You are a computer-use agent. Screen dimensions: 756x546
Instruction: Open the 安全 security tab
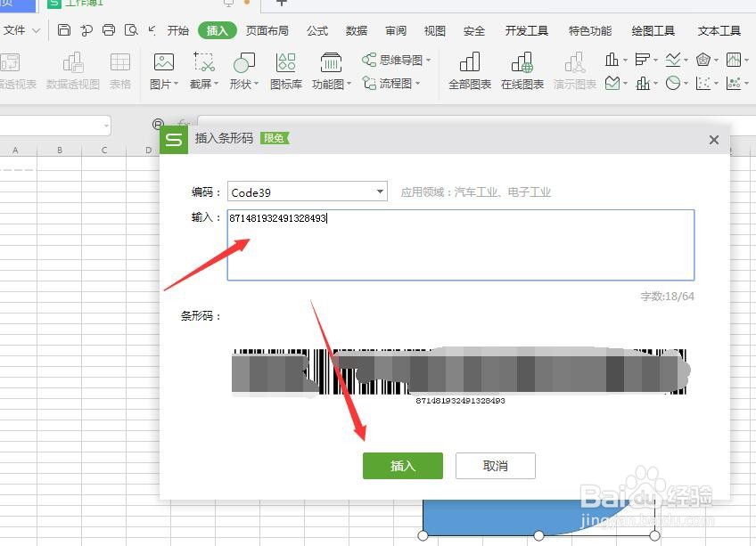coord(474,30)
